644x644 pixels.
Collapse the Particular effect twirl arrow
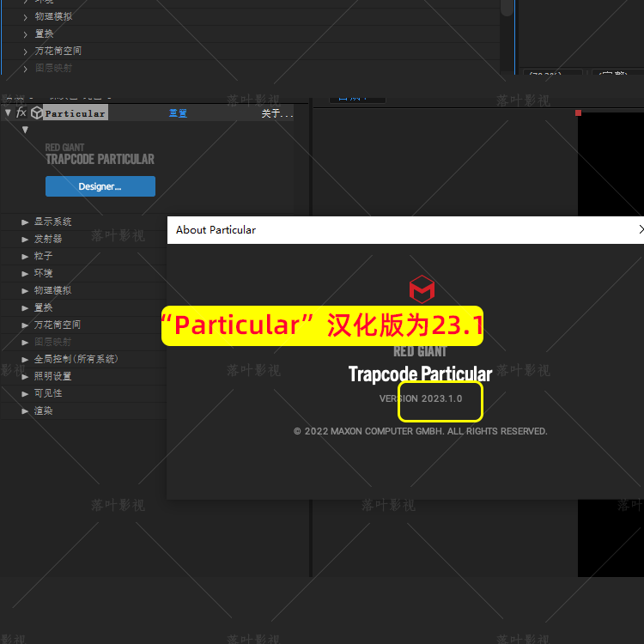click(x=8, y=112)
